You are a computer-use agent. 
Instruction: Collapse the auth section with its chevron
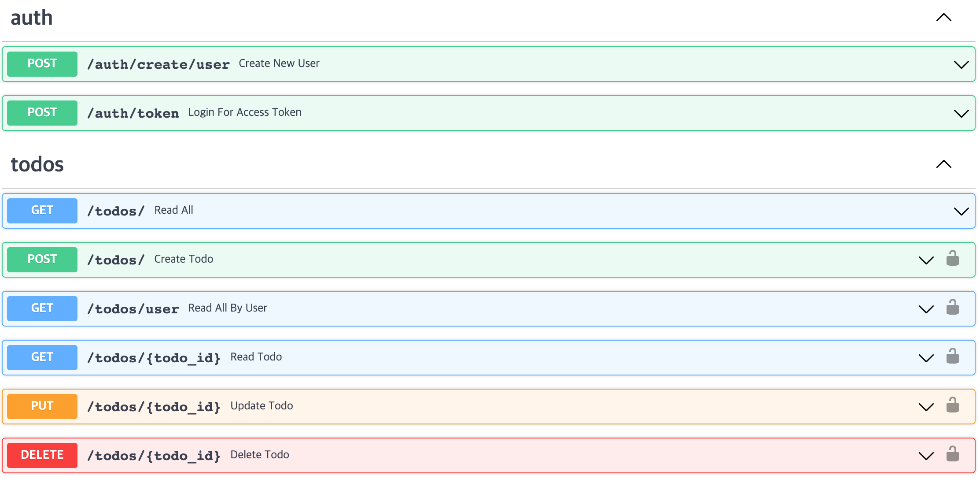tap(943, 18)
